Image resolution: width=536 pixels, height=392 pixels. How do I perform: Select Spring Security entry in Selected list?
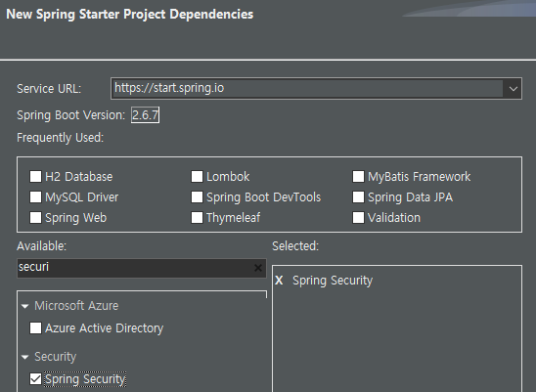click(x=333, y=281)
